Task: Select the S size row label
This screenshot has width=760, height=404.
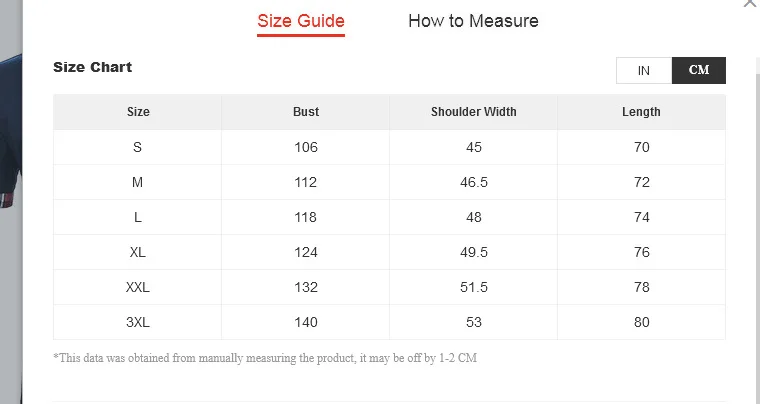Action: coord(138,147)
